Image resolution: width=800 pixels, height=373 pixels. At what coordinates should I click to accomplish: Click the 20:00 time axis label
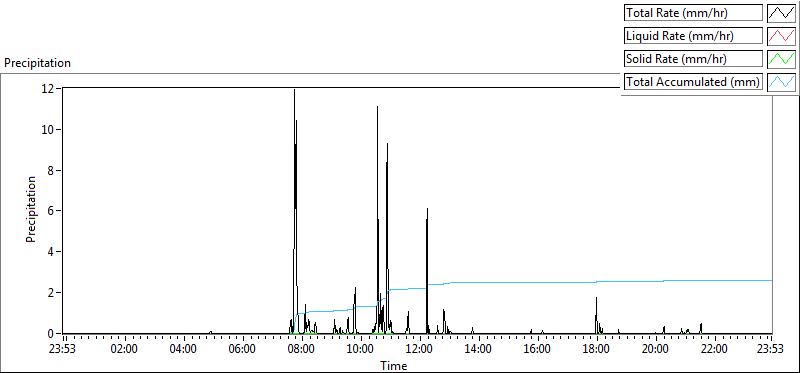click(x=655, y=350)
